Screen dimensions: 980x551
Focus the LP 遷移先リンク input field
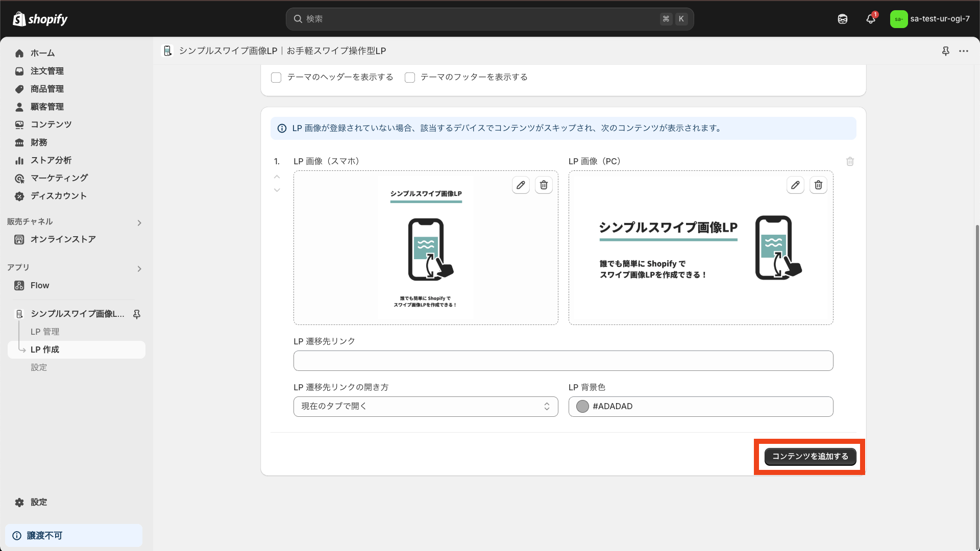563,361
